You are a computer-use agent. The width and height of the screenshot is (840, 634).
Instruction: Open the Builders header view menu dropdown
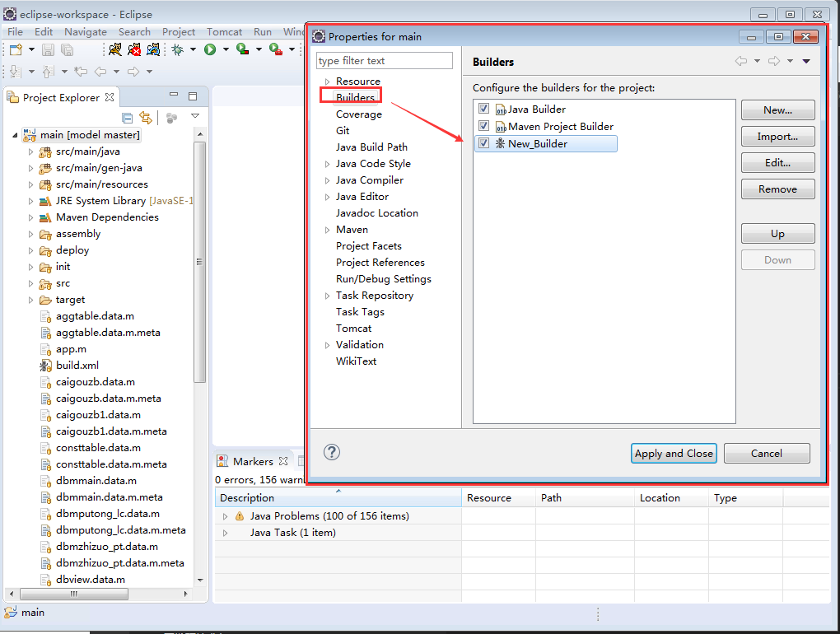click(806, 61)
